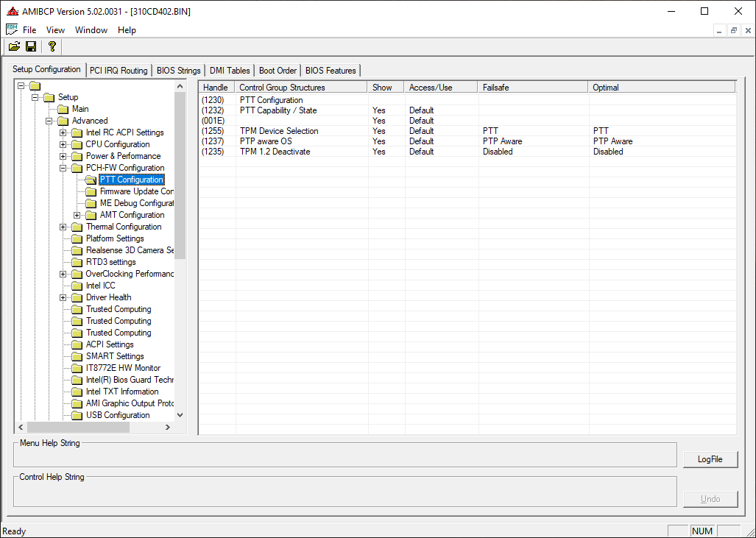This screenshot has width=756, height=538.
Task: Open the View menu
Action: pos(55,30)
